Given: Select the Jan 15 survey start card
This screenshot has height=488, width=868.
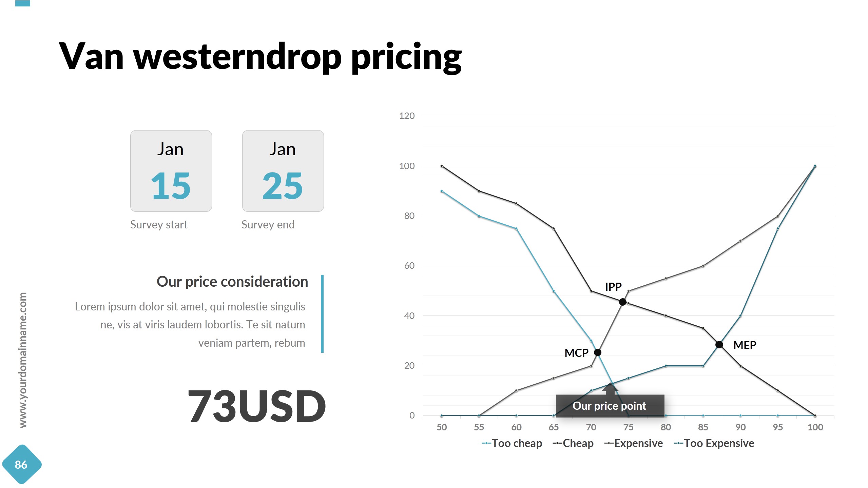Looking at the screenshot, I should click(171, 171).
